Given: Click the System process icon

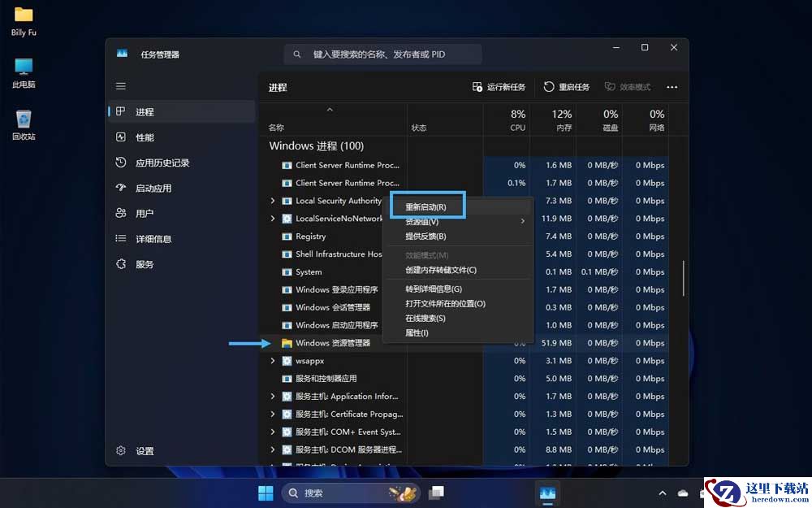Looking at the screenshot, I should 287,271.
